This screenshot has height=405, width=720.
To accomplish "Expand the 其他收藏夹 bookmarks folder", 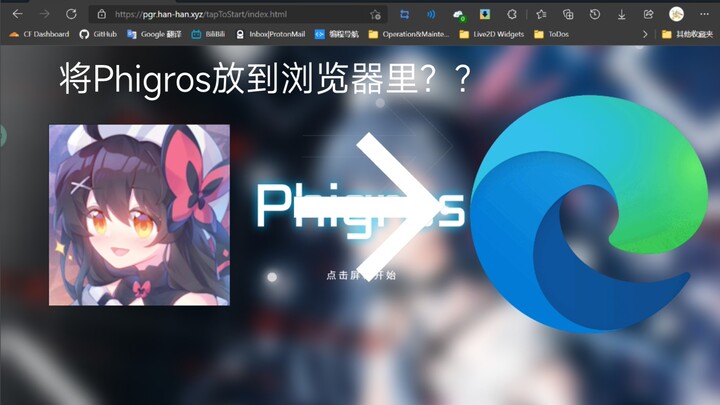I will tap(687, 34).
